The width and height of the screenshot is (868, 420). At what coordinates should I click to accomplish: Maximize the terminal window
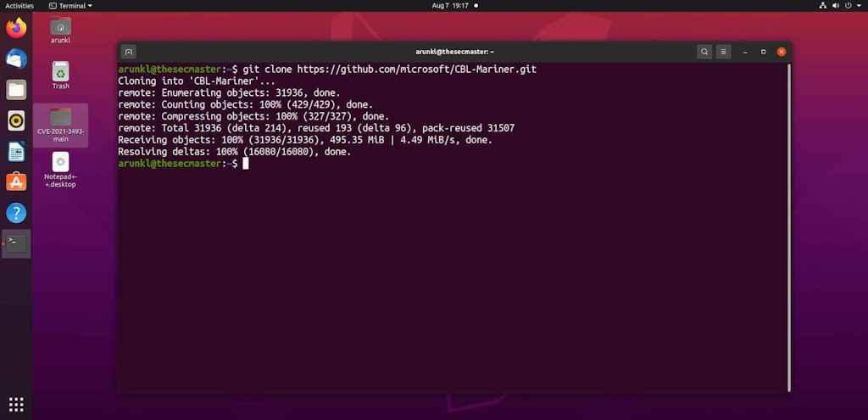[764, 52]
